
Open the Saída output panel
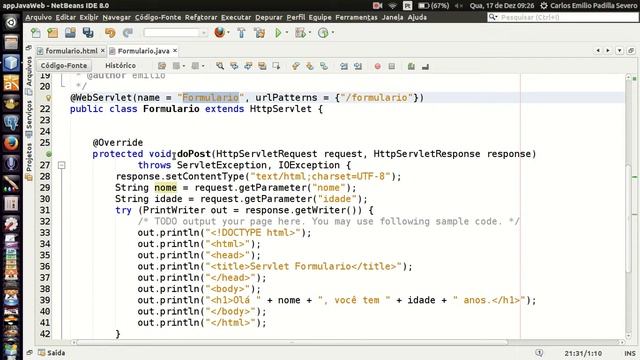pos(52,353)
